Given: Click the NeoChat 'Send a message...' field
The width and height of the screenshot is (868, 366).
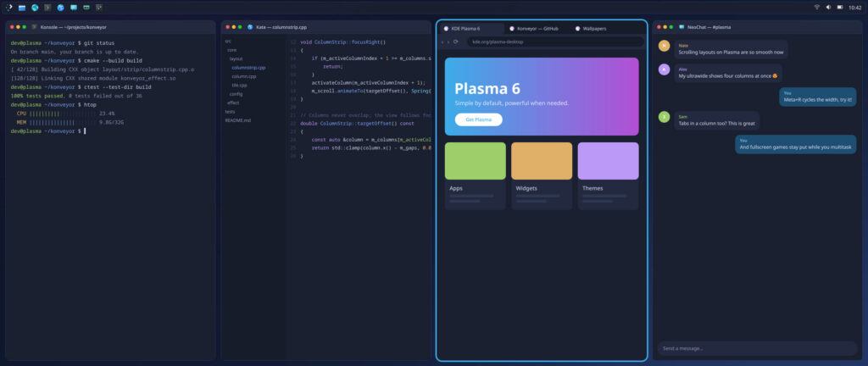Looking at the screenshot, I should 757,348.
